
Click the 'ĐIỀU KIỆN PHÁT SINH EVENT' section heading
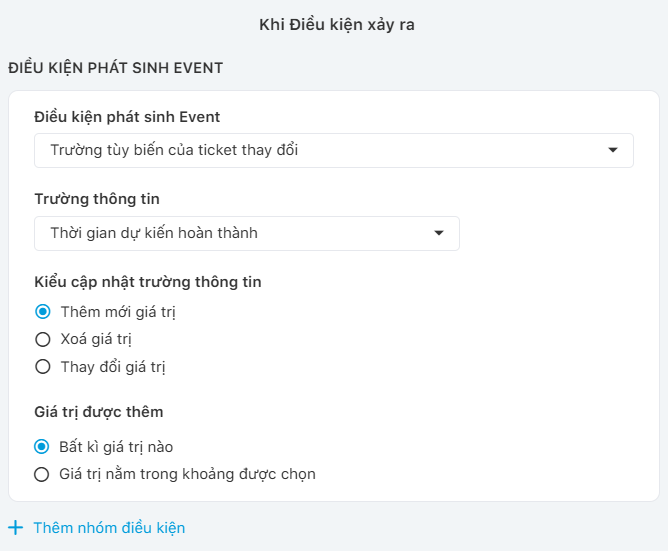point(115,68)
